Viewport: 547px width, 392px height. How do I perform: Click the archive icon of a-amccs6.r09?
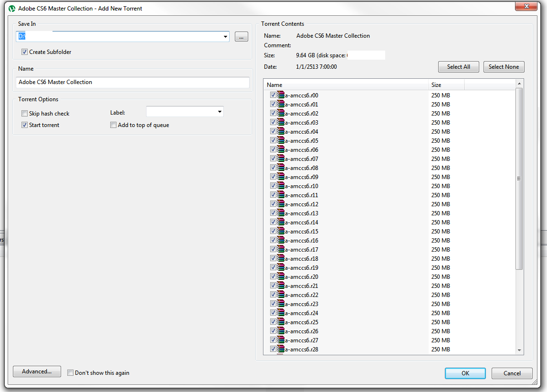pos(281,177)
